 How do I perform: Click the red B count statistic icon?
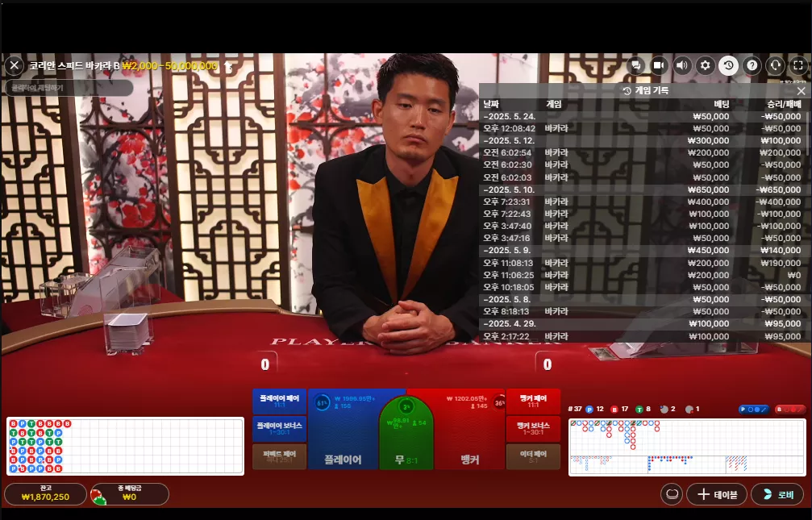[x=614, y=410]
